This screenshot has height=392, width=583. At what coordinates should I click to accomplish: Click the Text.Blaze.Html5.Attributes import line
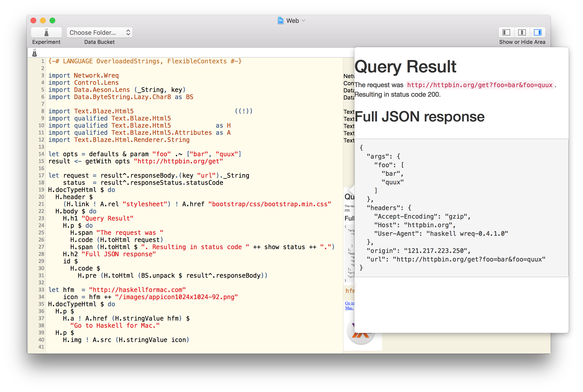coord(140,133)
